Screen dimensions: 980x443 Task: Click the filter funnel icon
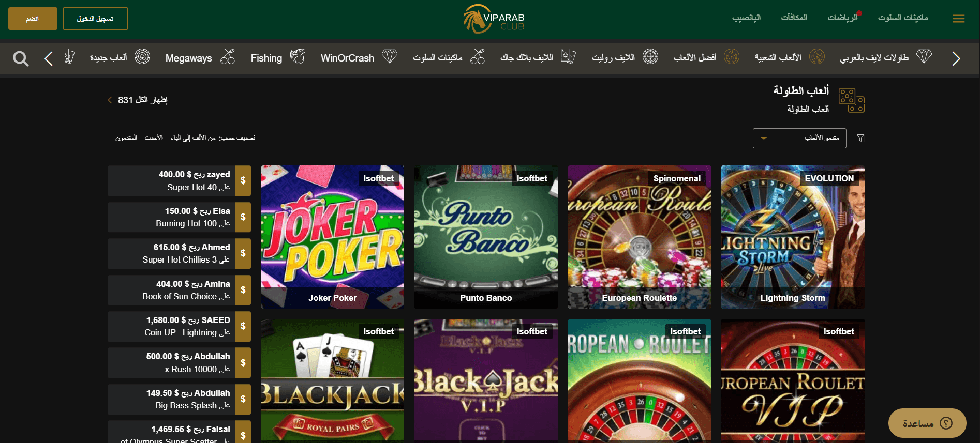860,138
